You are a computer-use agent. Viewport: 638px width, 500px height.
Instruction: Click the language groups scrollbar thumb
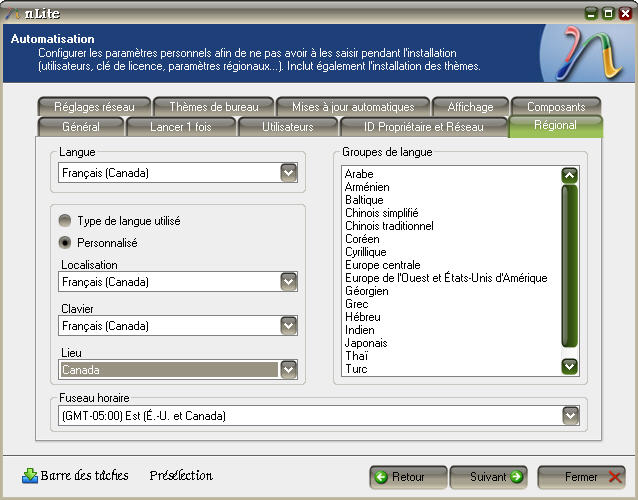pos(569,266)
